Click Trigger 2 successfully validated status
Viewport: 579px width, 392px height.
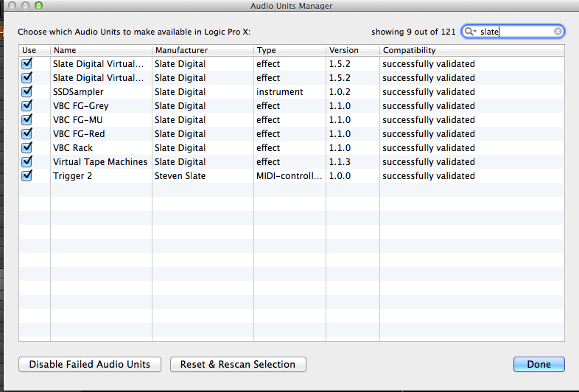pyautogui.click(x=429, y=176)
